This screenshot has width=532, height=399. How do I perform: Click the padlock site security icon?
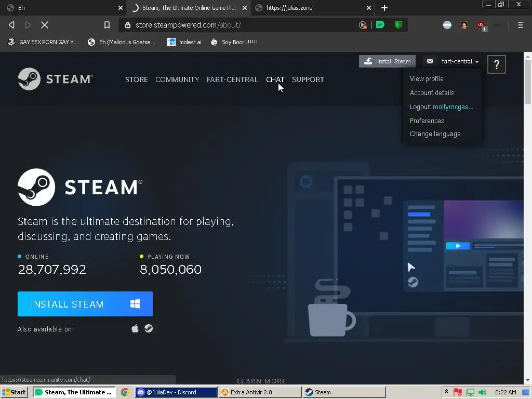(x=128, y=25)
